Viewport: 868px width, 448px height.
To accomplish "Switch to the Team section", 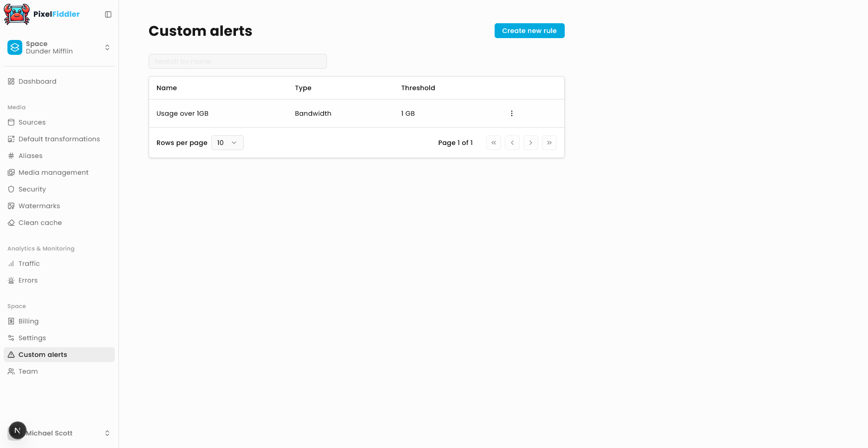I will pyautogui.click(x=28, y=371).
